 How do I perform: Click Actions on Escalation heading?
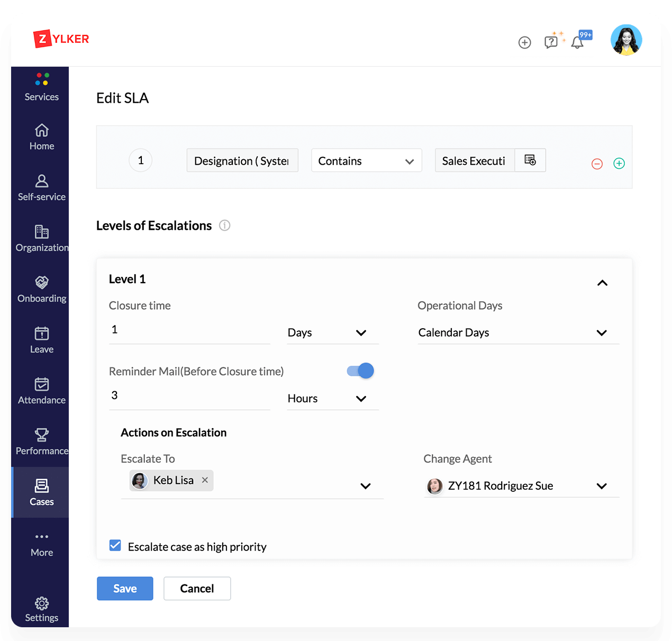point(174,432)
